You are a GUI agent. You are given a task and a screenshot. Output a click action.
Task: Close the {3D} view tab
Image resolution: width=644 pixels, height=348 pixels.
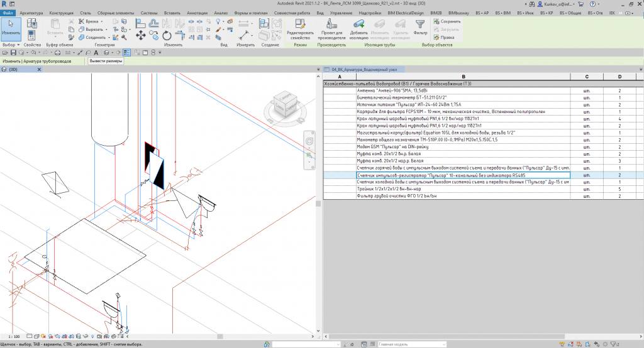40,69
